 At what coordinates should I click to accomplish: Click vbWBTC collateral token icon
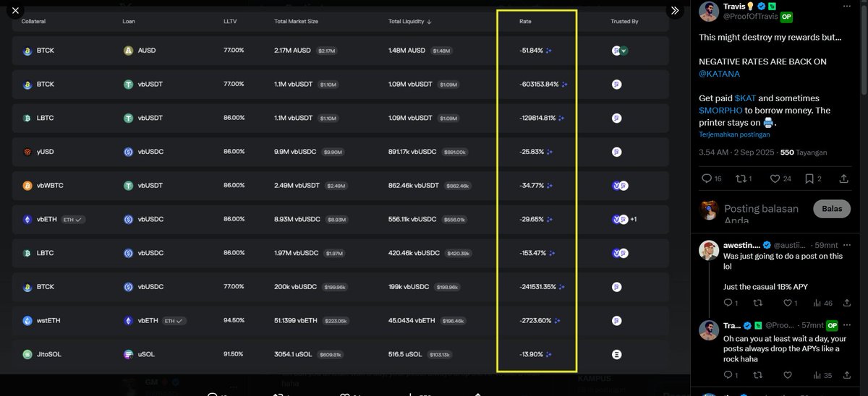point(27,186)
